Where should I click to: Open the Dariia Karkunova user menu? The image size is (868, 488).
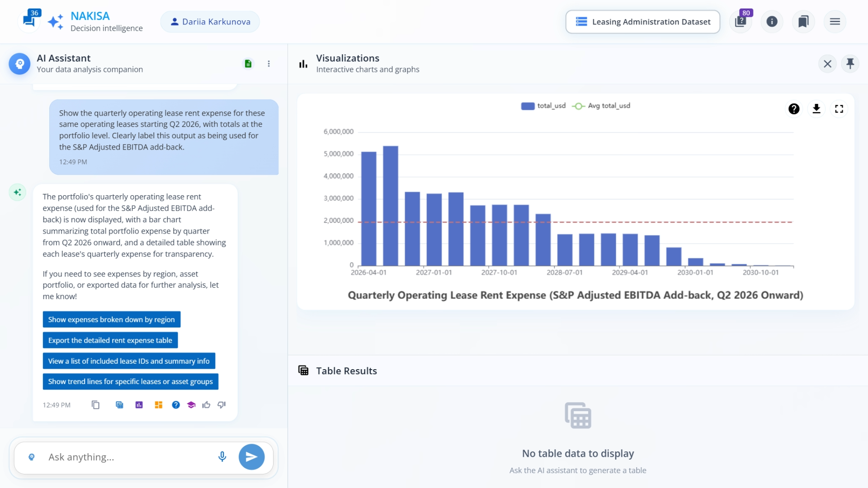[x=210, y=22]
